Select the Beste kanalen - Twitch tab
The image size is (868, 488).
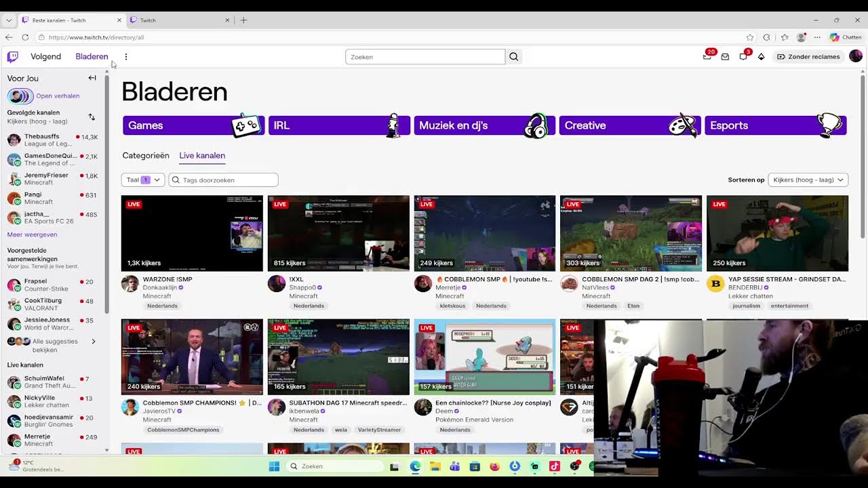(x=72, y=20)
